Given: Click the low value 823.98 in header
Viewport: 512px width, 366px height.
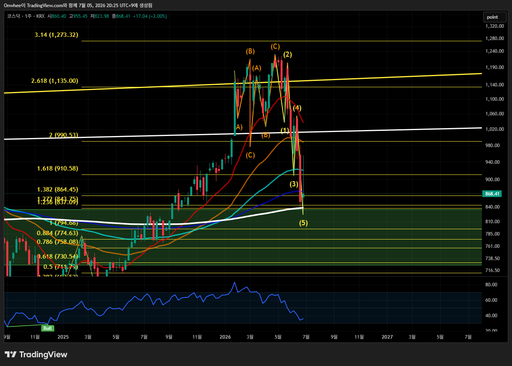Looking at the screenshot, I should [102, 16].
